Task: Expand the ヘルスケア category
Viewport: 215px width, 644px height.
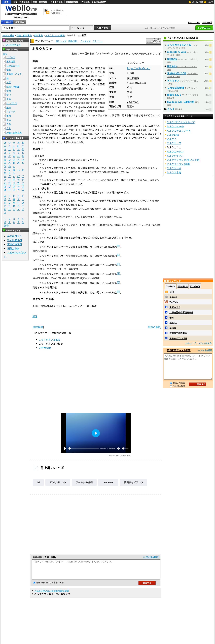Action: [4, 103]
